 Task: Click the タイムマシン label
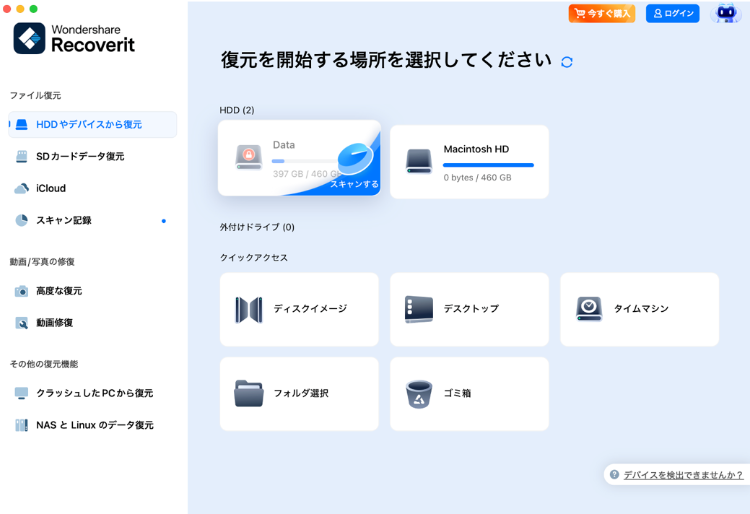click(x=641, y=309)
